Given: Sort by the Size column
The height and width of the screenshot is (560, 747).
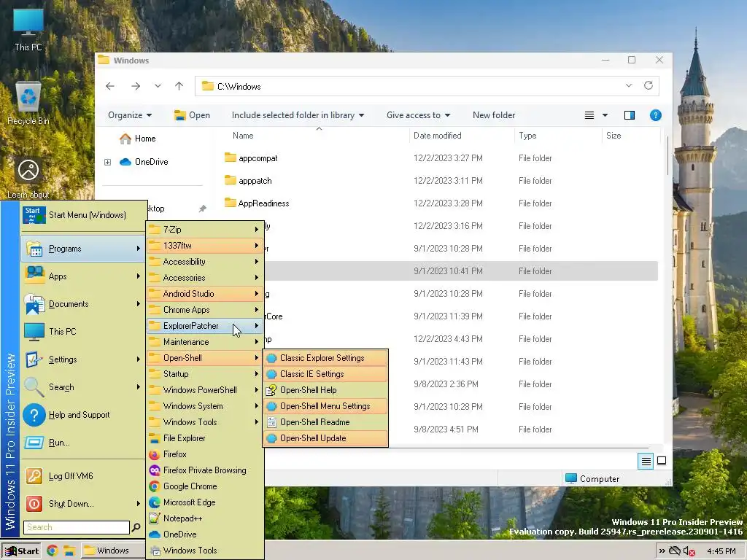Looking at the screenshot, I should tap(614, 136).
